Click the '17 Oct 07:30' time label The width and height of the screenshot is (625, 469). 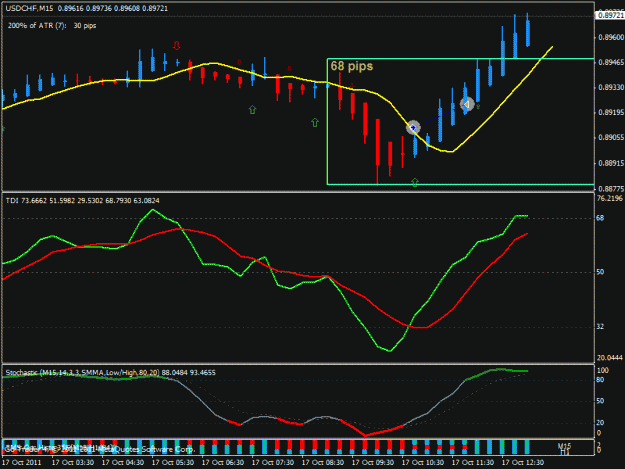tap(273, 463)
